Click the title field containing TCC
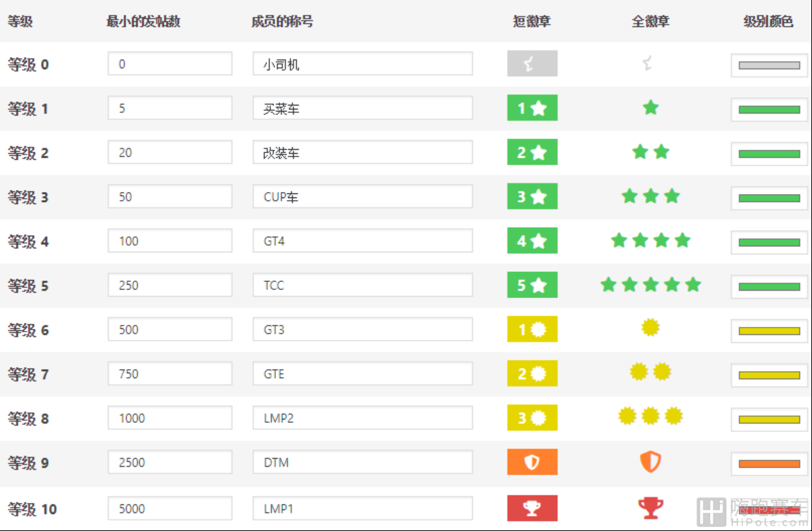This screenshot has width=812, height=531. point(362,285)
